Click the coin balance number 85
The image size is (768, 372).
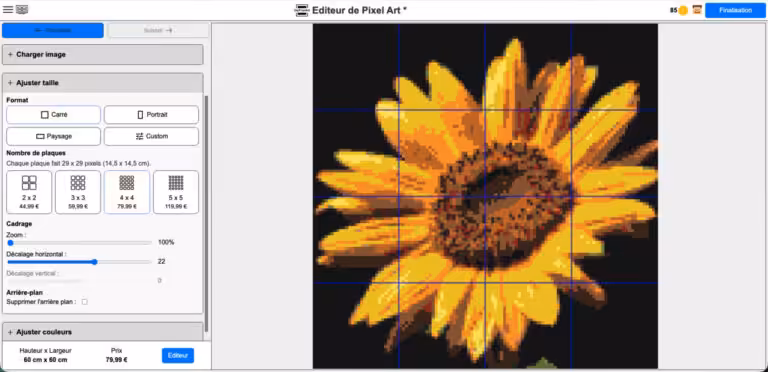pos(673,10)
